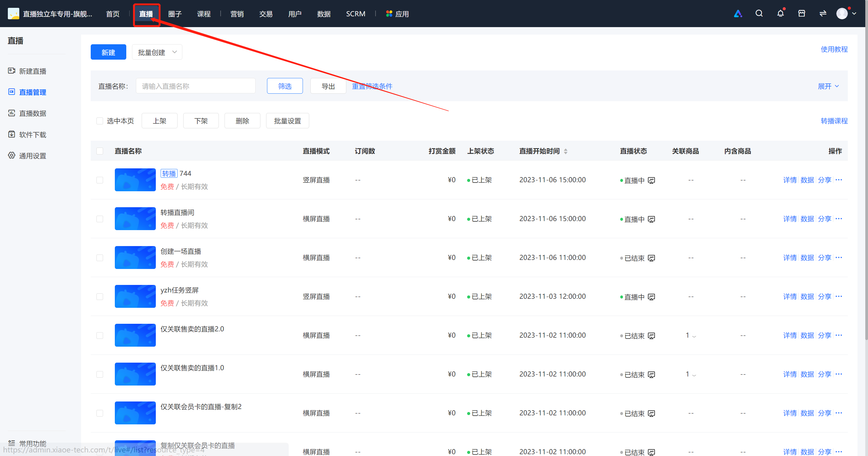868x456 pixels.
Task: Click the 重置筛选条件 link
Action: point(372,86)
